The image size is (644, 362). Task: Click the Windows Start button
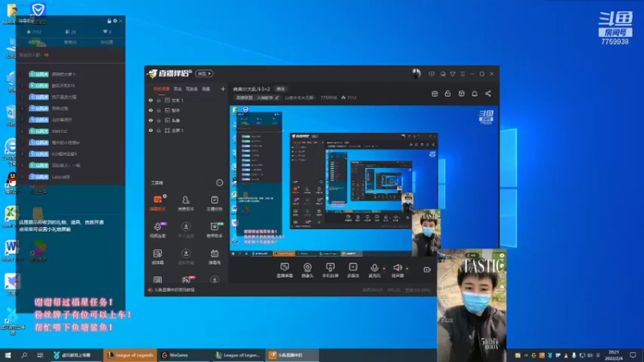(8, 355)
